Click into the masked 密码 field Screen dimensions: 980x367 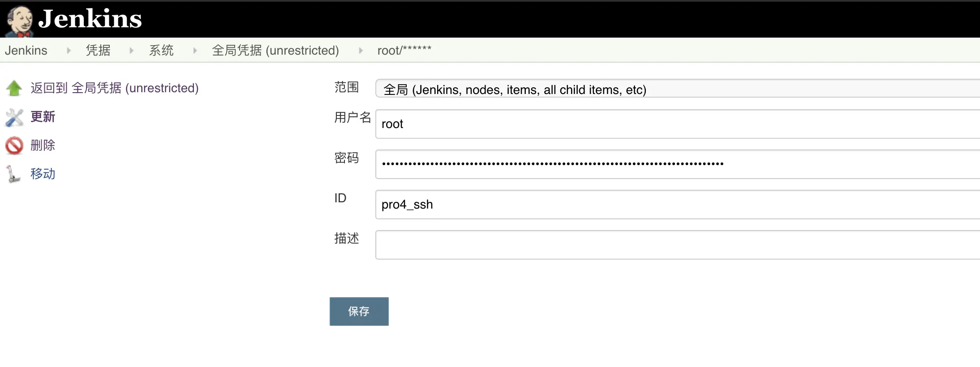[x=677, y=164]
